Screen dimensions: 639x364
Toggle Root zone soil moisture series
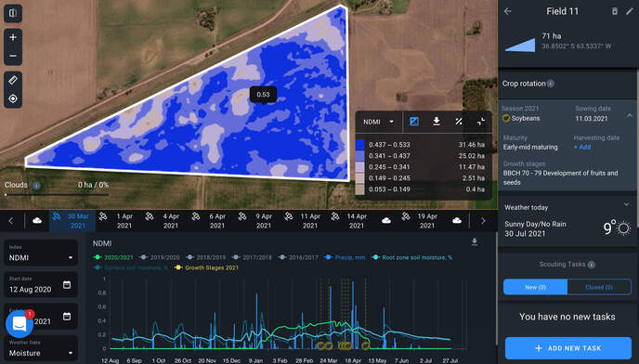coord(412,257)
